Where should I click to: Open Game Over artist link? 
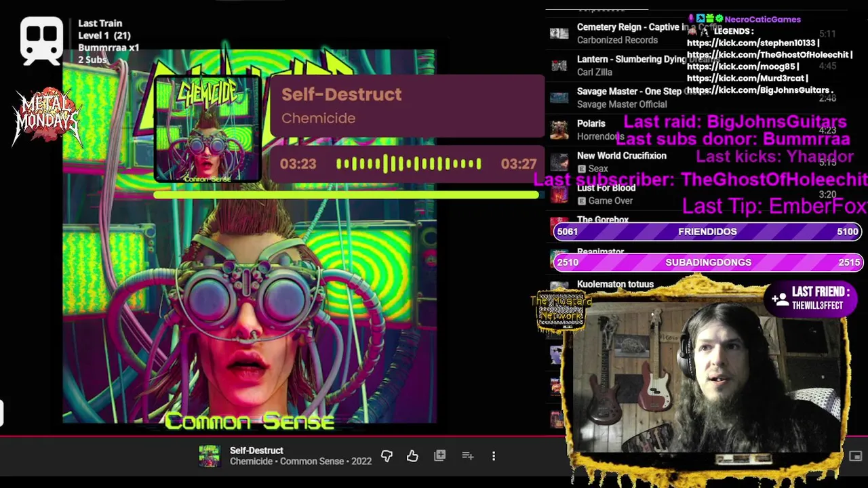click(610, 201)
